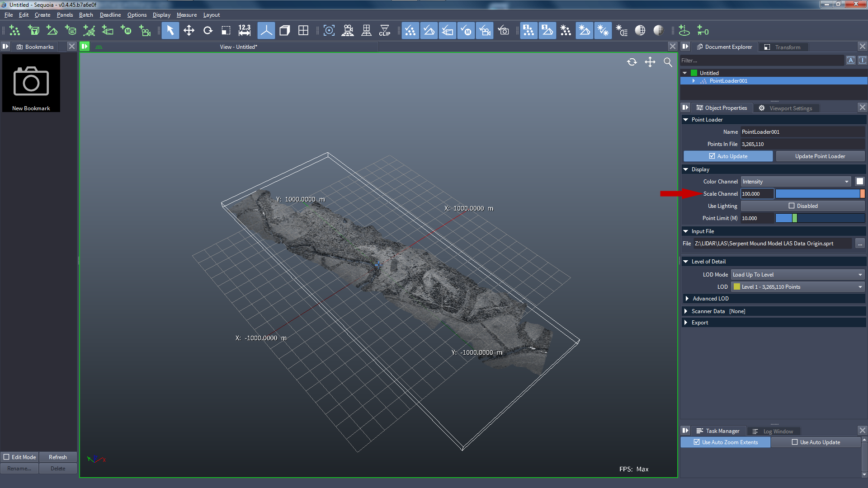Activate the 12.3 distance measure tool
Viewport: 868px width, 488px height.
coord(244,31)
